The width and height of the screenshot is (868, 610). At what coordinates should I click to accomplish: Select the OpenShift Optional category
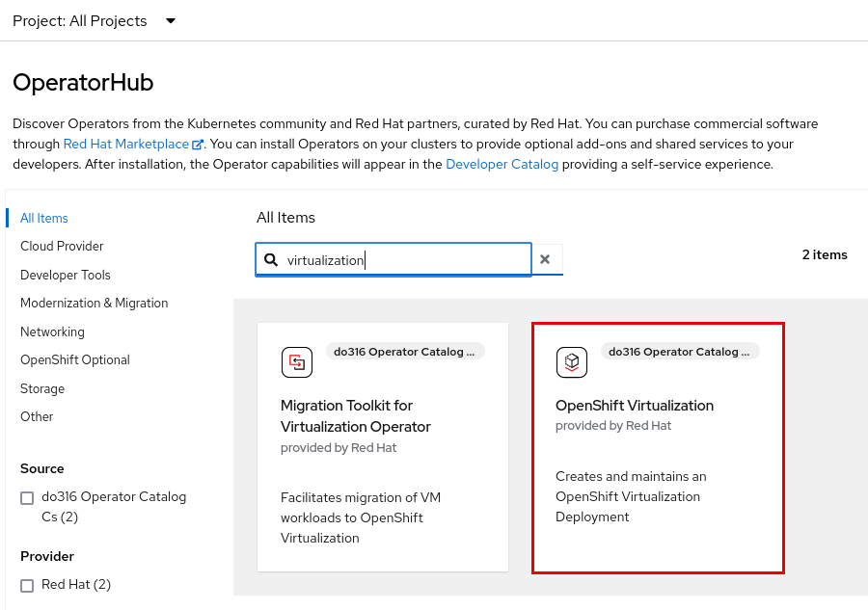coord(75,360)
